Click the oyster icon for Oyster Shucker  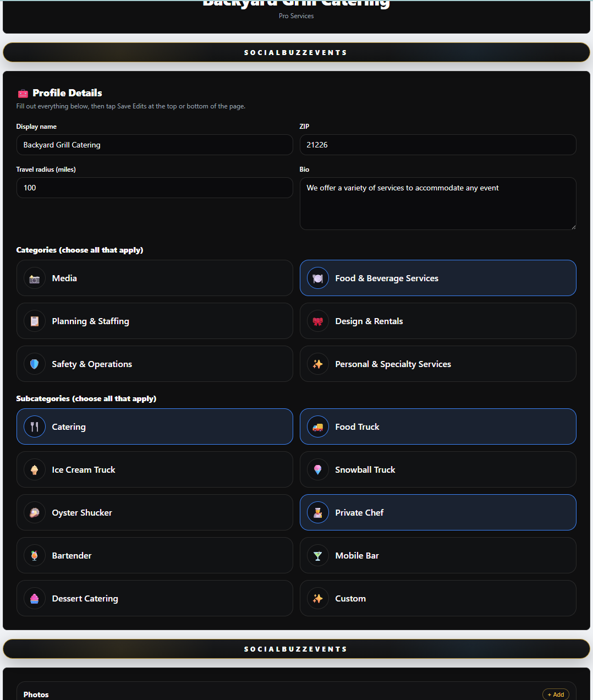tap(35, 513)
